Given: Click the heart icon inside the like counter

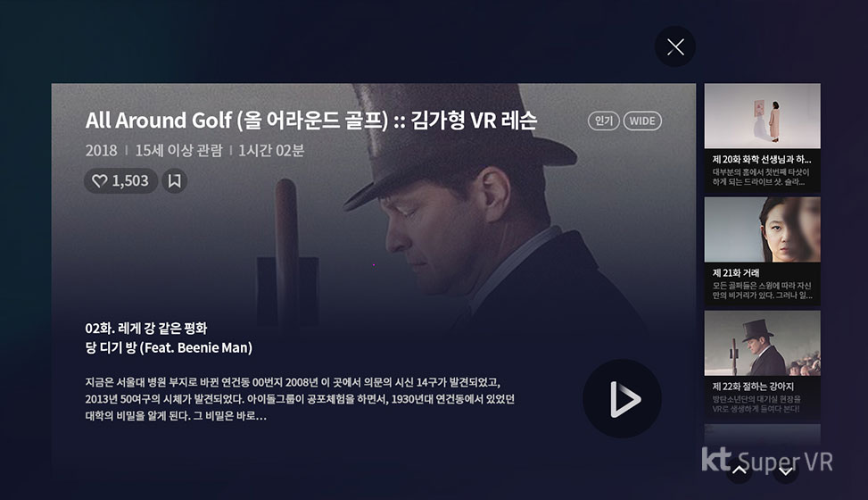Looking at the screenshot, I should pyautogui.click(x=100, y=180).
